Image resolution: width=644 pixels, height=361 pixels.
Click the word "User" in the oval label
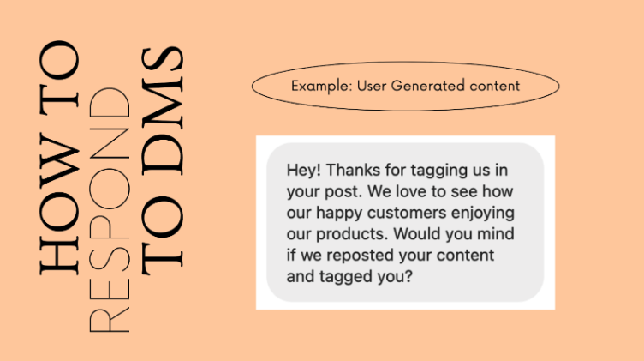point(372,86)
